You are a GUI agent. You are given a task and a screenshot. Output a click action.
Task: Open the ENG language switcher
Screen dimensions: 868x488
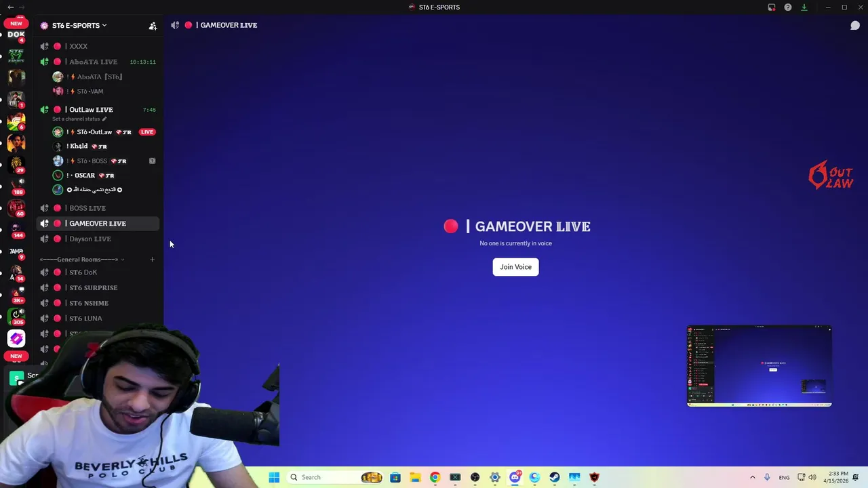point(784,477)
